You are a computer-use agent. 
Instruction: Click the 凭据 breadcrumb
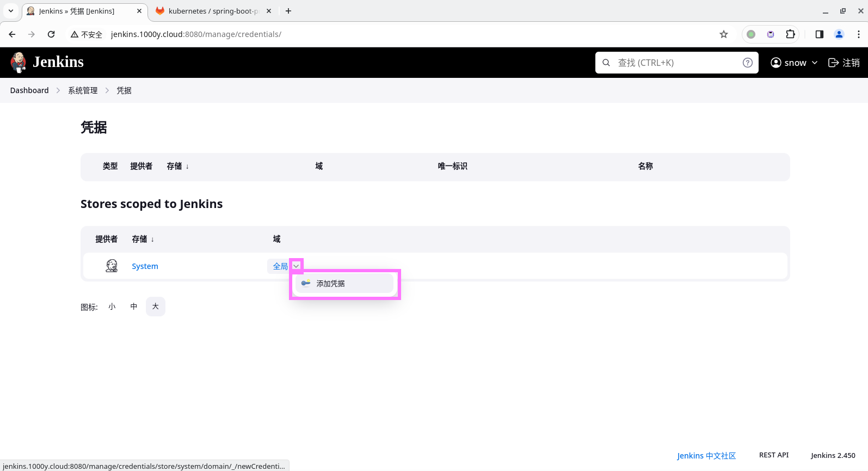pyautogui.click(x=124, y=90)
